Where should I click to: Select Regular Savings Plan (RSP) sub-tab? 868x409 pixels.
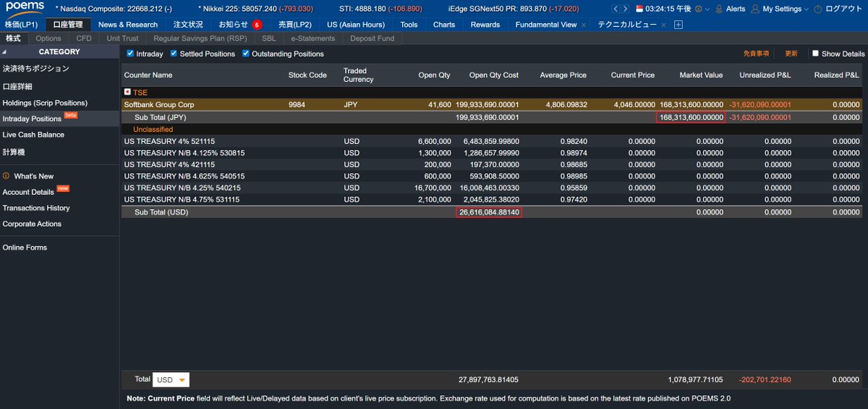(x=200, y=38)
